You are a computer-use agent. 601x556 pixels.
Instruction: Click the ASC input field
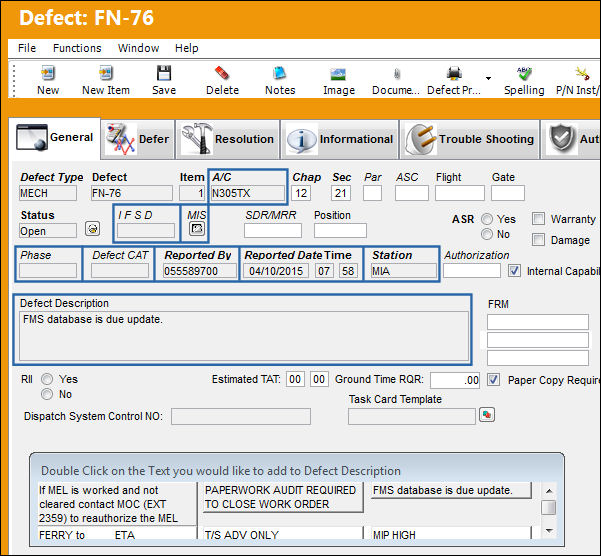click(x=412, y=193)
